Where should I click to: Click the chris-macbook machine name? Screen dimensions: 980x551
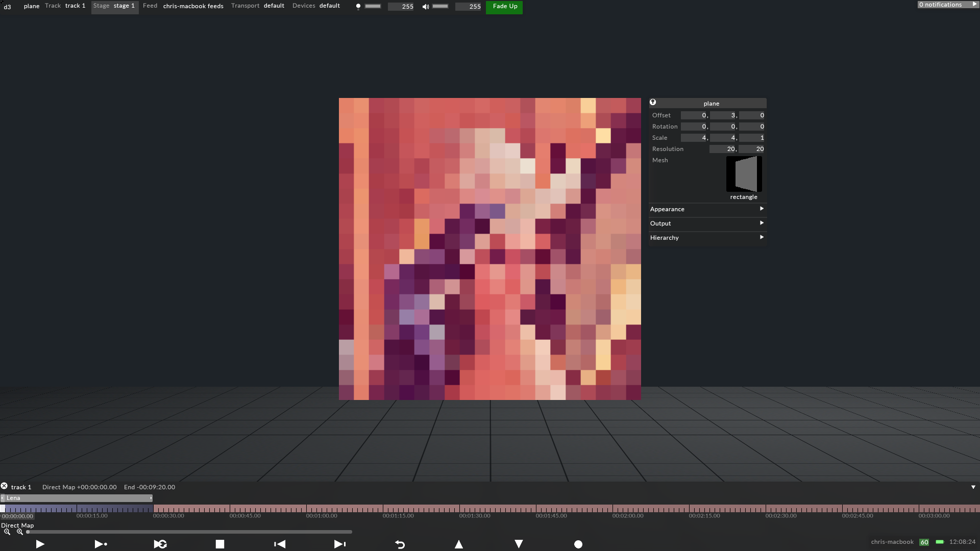click(892, 542)
